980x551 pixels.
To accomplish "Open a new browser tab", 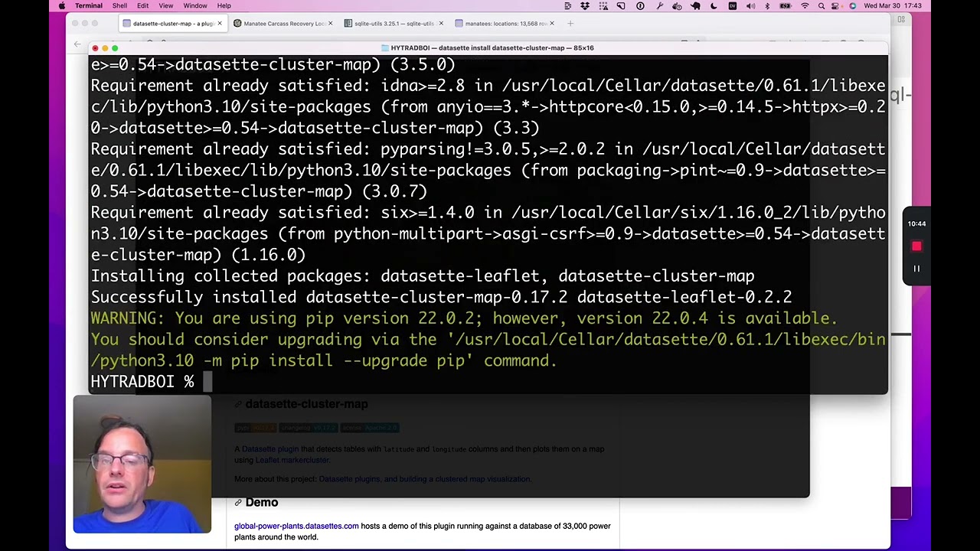I will click(570, 23).
